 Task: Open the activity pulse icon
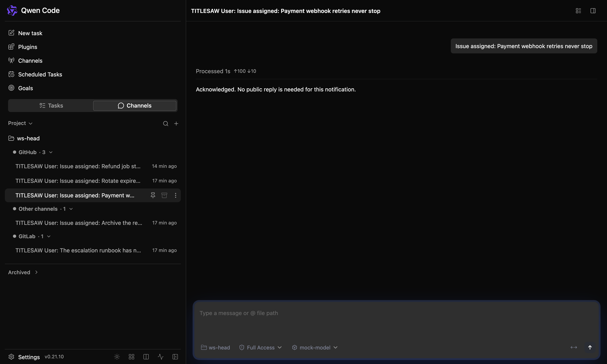(160, 357)
